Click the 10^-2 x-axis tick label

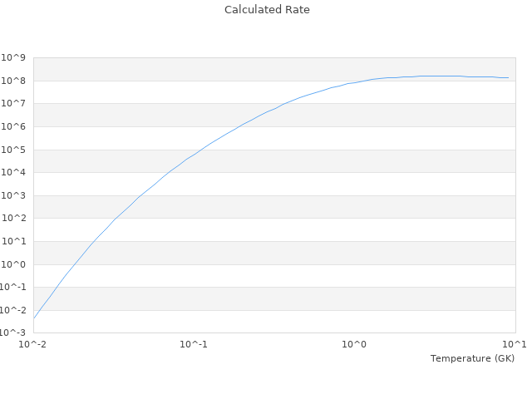(x=33, y=345)
